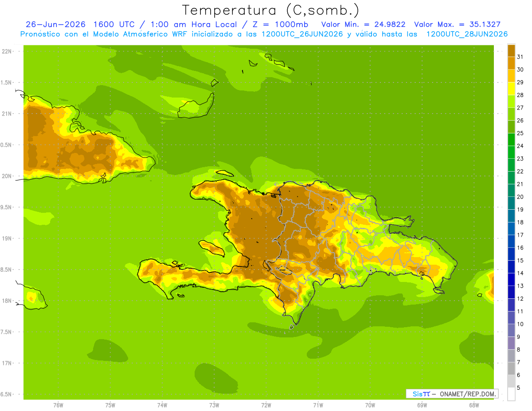The height and width of the screenshot is (411, 532).
Task: Click the legend value '28'
Action: coord(520,95)
